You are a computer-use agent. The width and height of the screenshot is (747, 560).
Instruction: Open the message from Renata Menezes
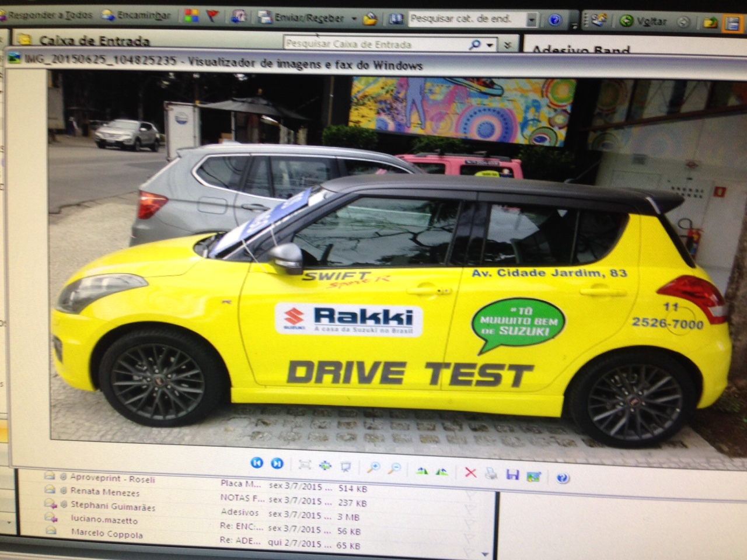[105, 492]
